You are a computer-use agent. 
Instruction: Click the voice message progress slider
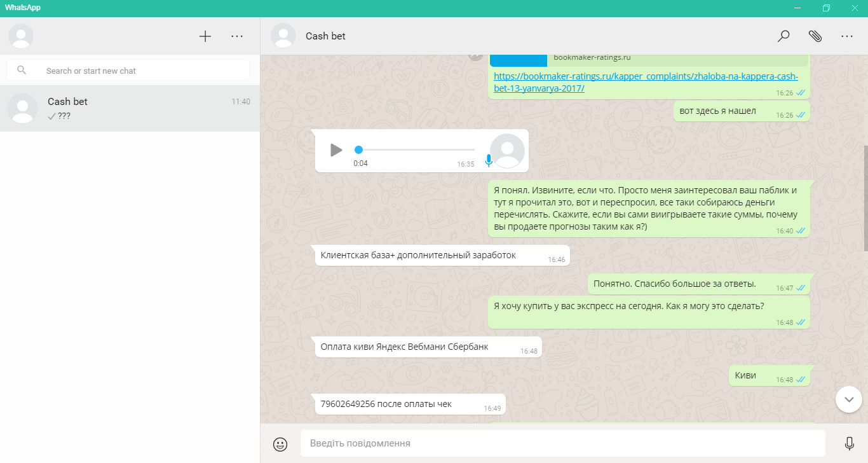(416, 150)
